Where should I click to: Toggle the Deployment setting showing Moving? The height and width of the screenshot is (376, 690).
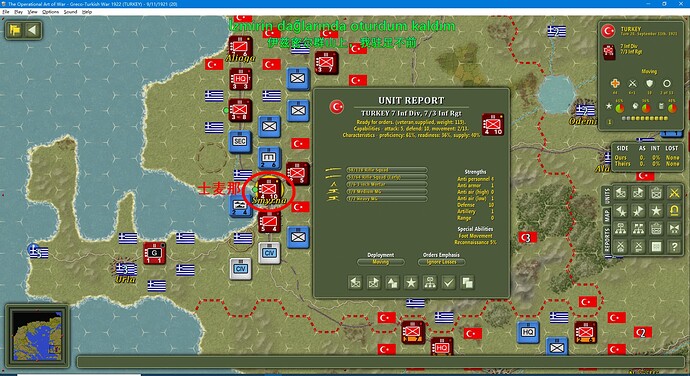pos(381,262)
